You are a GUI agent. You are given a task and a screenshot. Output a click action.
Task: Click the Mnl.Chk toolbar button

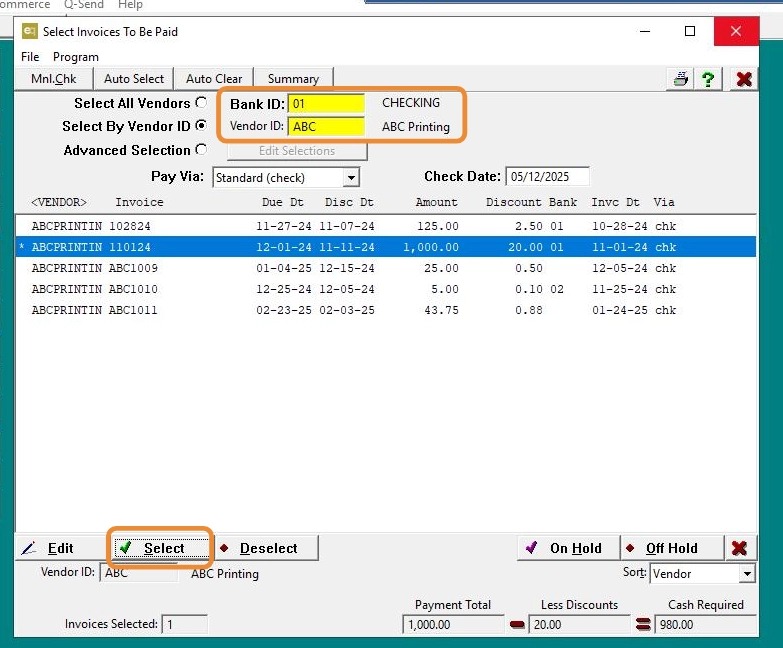53,79
